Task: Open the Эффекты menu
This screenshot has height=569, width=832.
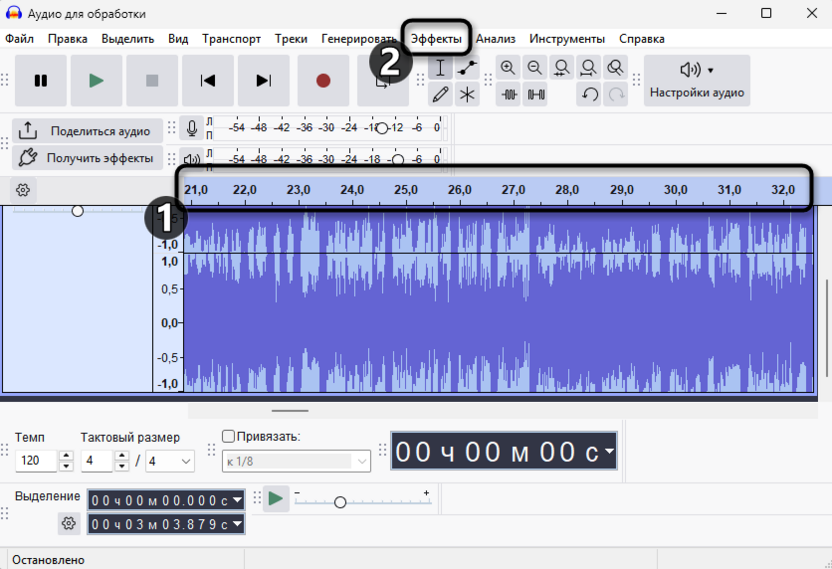Action: pos(436,39)
